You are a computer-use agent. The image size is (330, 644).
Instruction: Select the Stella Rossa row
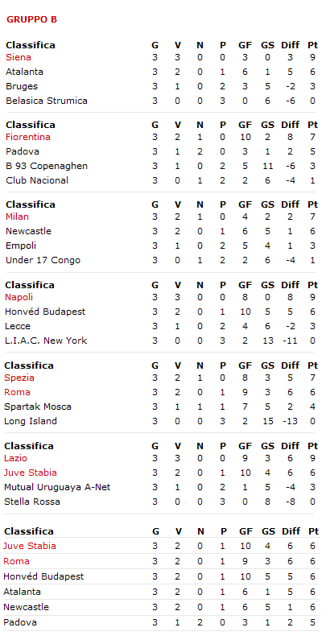[160, 502]
